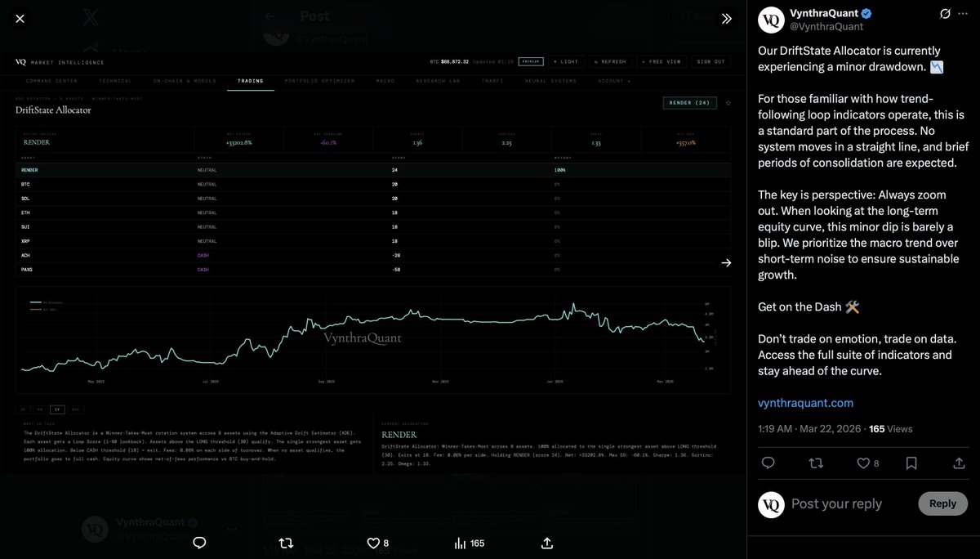The image size is (980, 559).
Task: Open the 1:19 AM · Mar 22, 2026 timestamp
Action: [808, 428]
